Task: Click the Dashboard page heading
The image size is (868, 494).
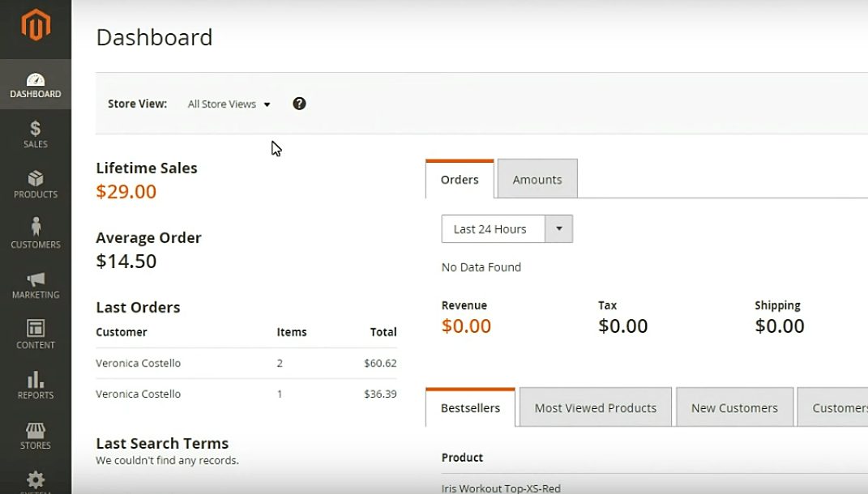Action: 155,37
